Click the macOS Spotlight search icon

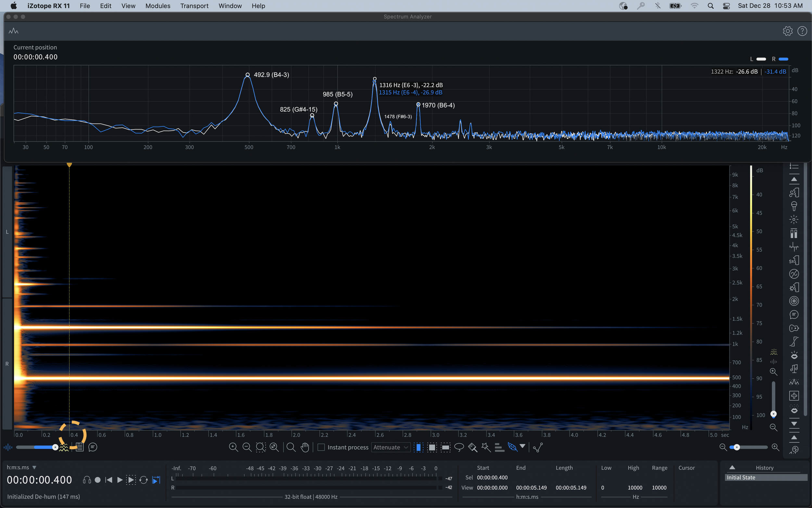711,6
